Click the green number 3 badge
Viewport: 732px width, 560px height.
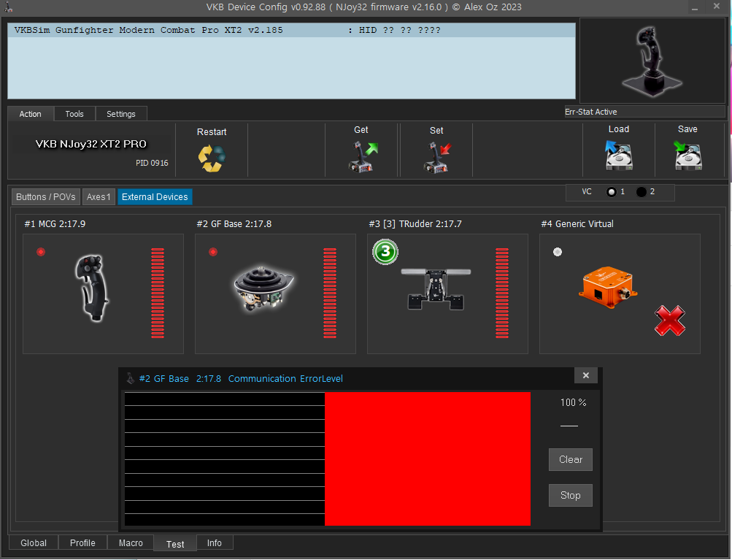coord(385,252)
